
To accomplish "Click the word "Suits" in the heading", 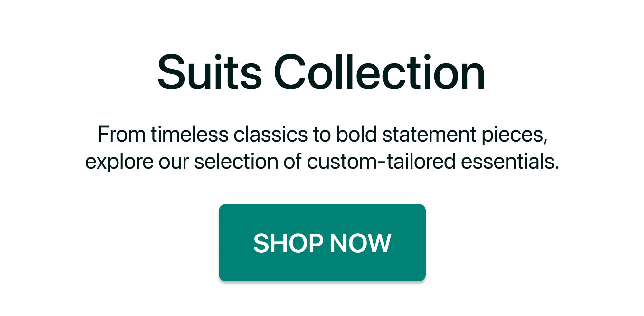I will click(209, 72).
